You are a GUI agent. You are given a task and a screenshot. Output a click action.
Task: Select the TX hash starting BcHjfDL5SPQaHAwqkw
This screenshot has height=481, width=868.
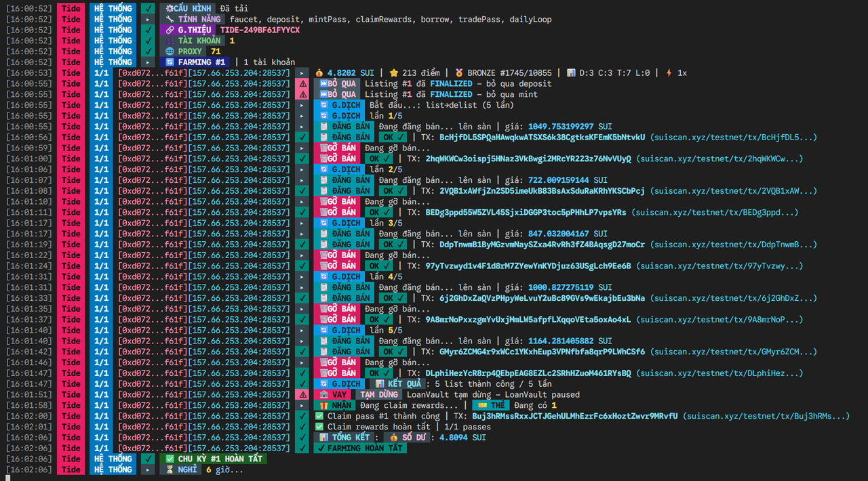542,137
